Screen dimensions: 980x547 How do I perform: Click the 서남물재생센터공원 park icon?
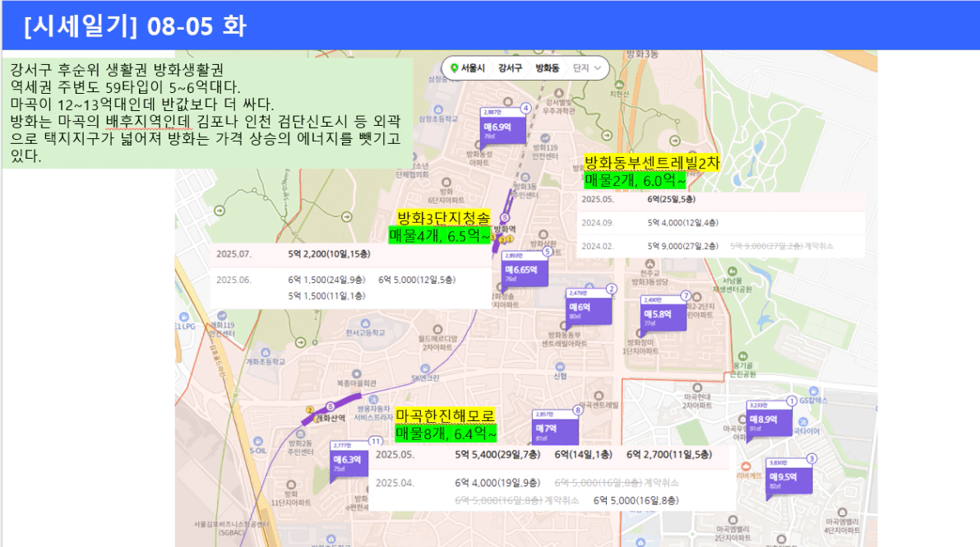tap(731, 272)
